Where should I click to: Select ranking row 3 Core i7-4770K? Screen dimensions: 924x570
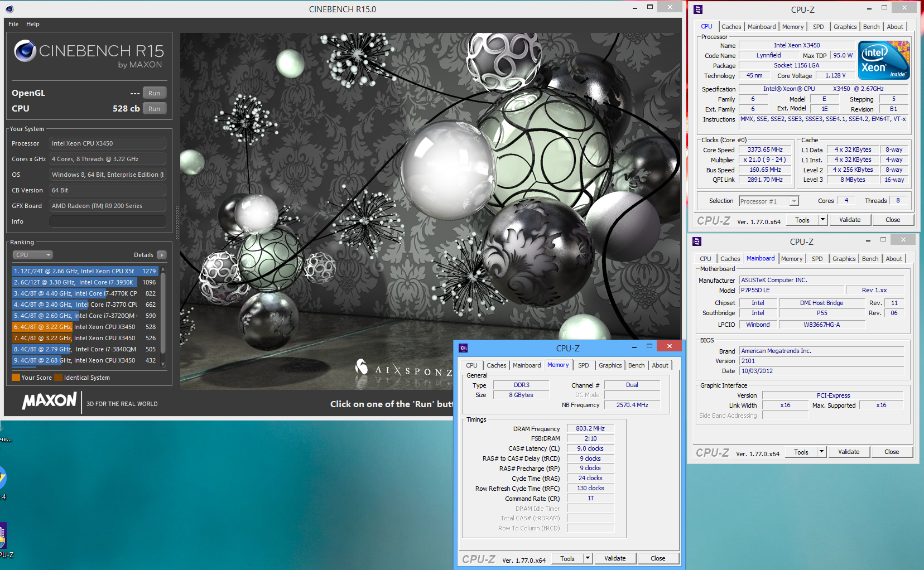pyautogui.click(x=85, y=293)
